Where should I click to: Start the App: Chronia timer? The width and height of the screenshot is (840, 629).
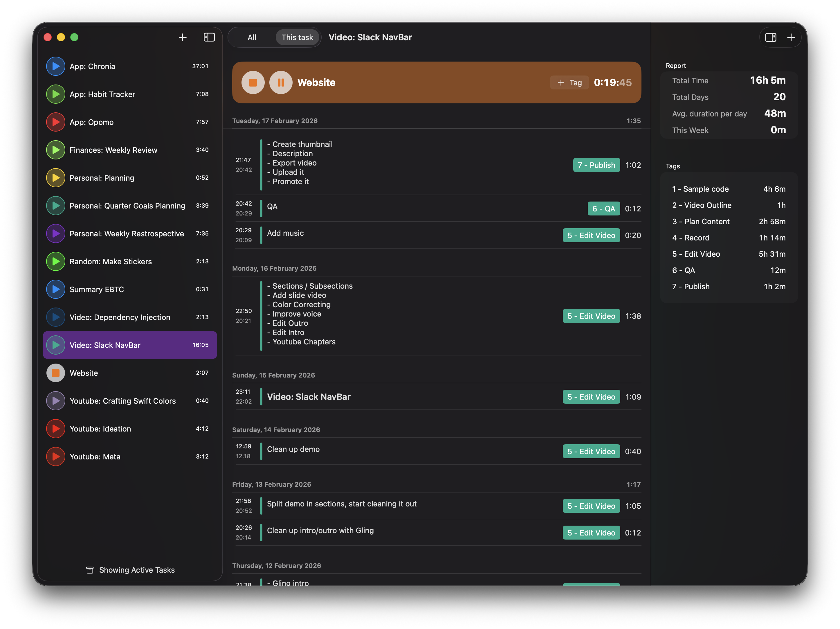55,66
